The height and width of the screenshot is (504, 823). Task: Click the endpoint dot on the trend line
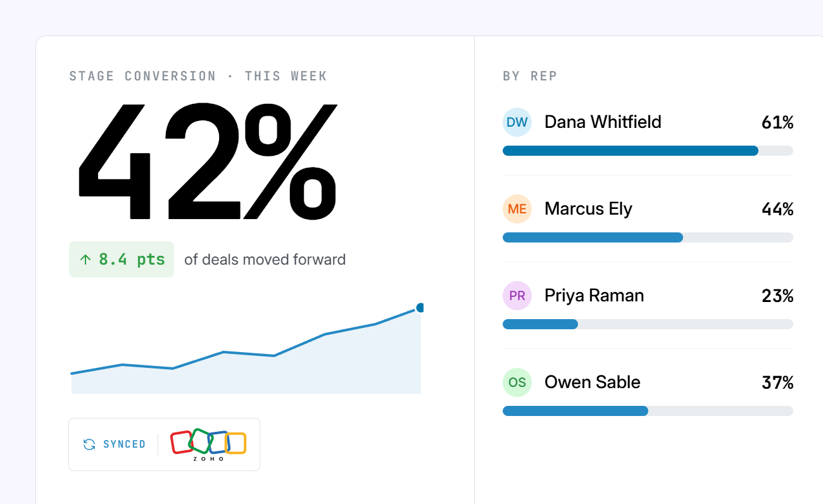(x=420, y=308)
